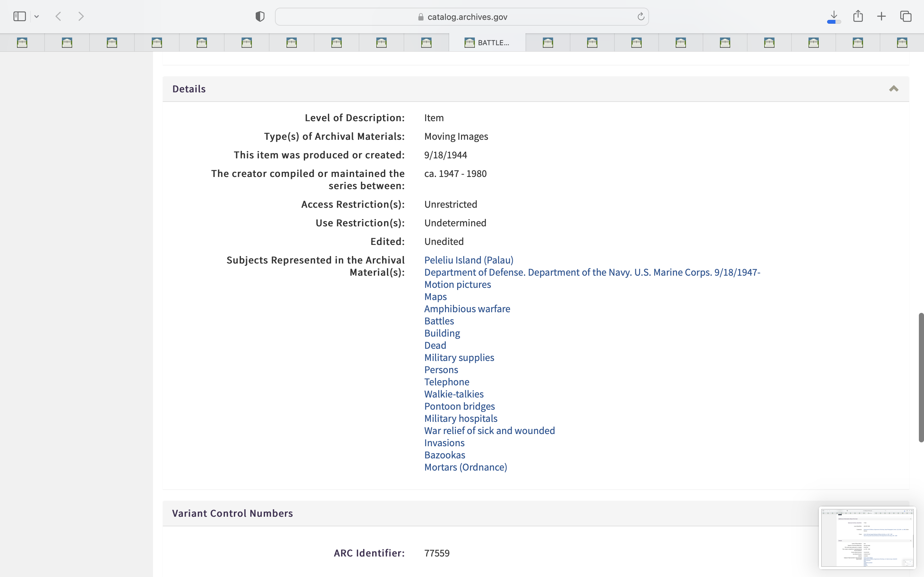Open the Peleliu Island (Palau) link
The height and width of the screenshot is (577, 924).
pyautogui.click(x=468, y=260)
